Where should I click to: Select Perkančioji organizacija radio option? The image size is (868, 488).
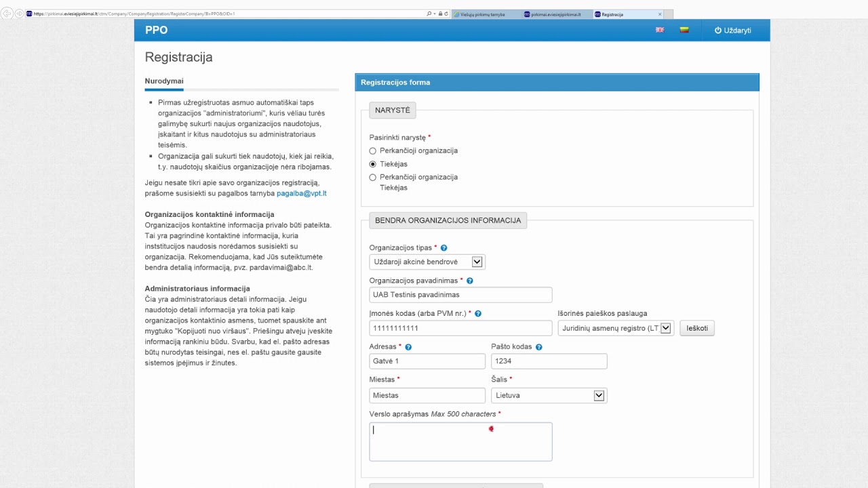point(372,151)
